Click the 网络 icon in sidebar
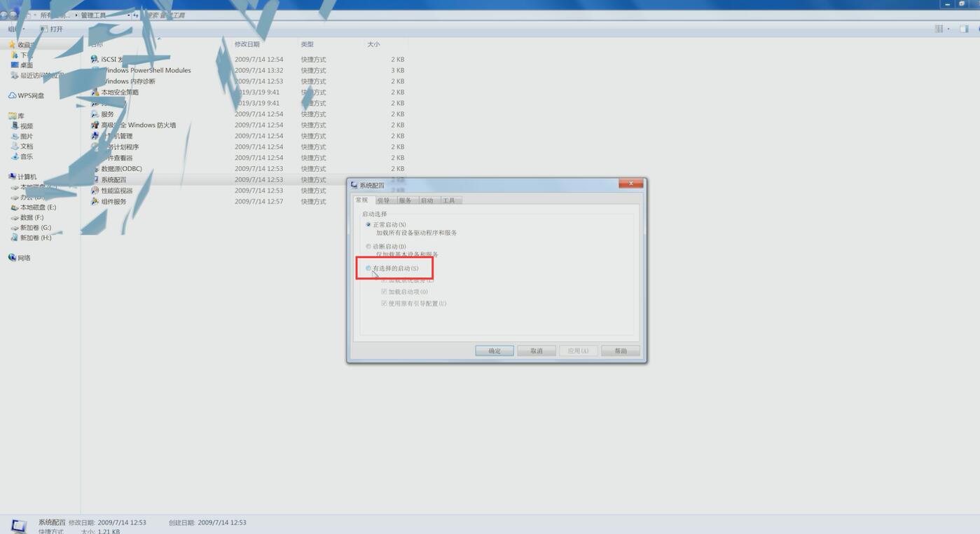 click(x=13, y=258)
